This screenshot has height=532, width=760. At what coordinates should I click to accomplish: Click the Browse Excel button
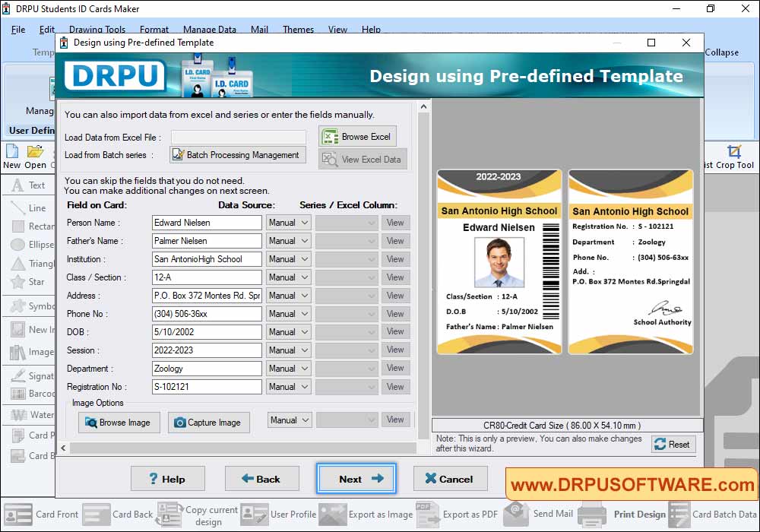click(x=358, y=137)
